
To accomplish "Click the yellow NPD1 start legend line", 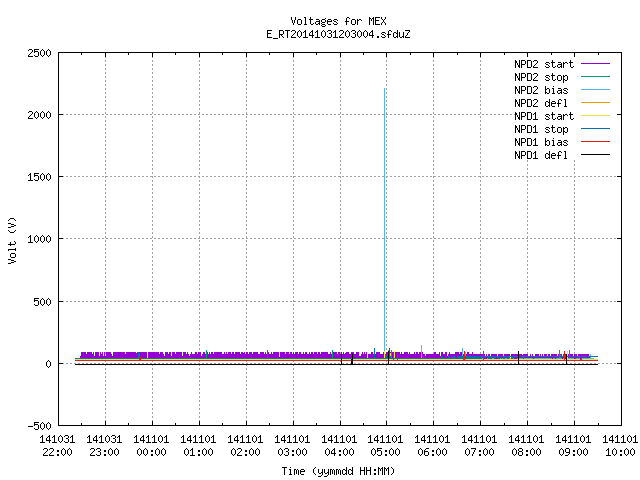I will [595, 116].
